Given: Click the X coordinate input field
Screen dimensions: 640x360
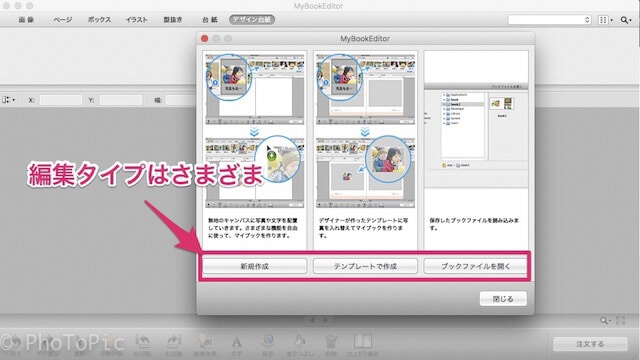Looking at the screenshot, I should 61,100.
